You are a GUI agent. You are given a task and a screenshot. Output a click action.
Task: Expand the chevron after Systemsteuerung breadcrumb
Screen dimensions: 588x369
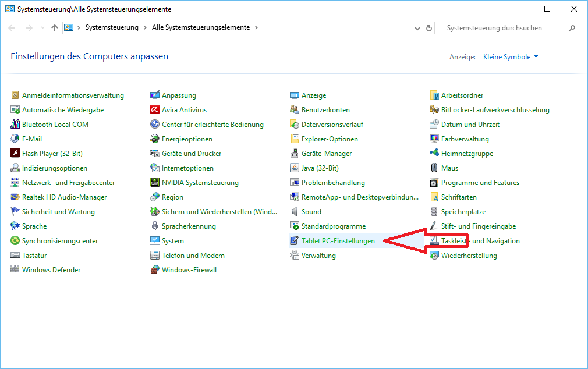point(145,27)
